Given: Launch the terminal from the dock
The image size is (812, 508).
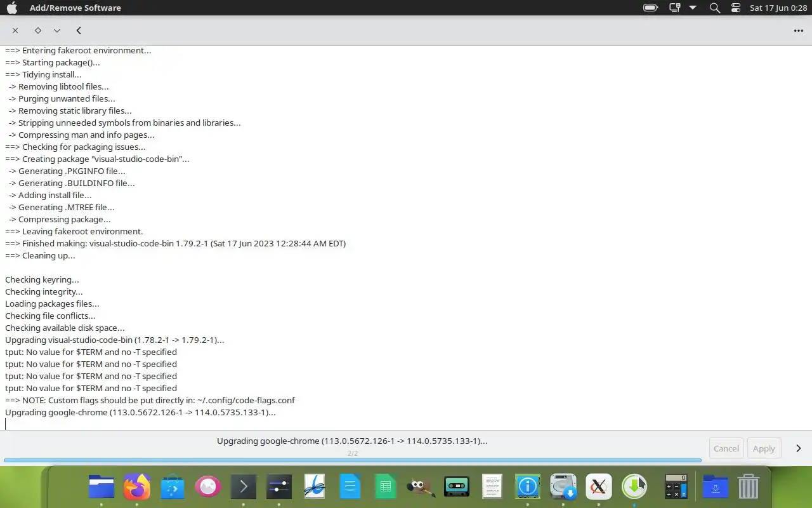Looking at the screenshot, I should pyautogui.click(x=244, y=487).
